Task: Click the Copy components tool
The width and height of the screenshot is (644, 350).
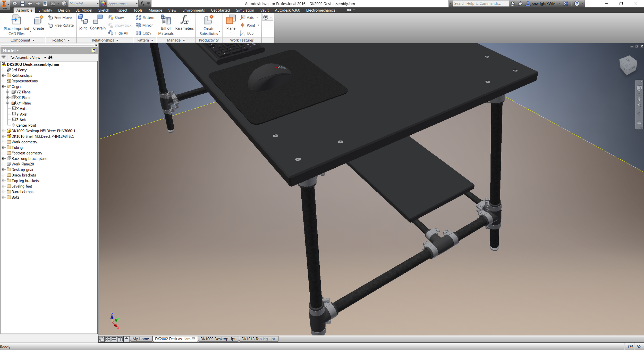Action: (143, 33)
